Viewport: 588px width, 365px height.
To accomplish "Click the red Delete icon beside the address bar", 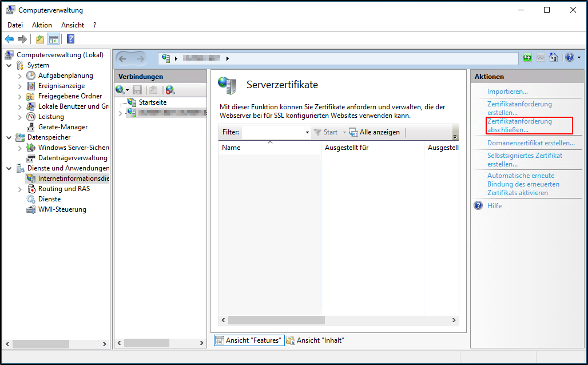I will tap(540, 57).
